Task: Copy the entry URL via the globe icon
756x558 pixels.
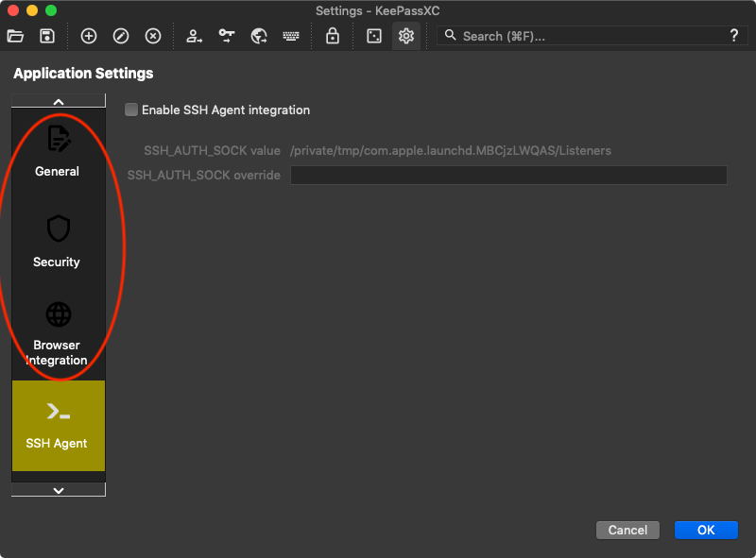Action: [x=258, y=36]
